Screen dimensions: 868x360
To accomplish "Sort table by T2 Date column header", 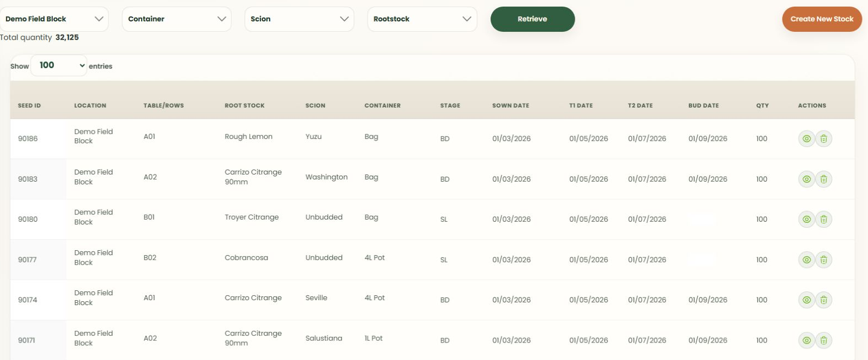I will (640, 105).
